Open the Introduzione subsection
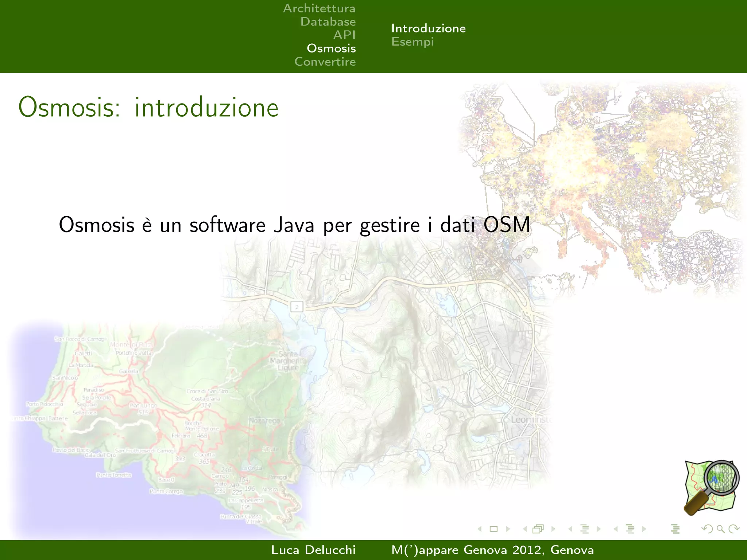Viewport: 747px width, 560px height. 429,28
